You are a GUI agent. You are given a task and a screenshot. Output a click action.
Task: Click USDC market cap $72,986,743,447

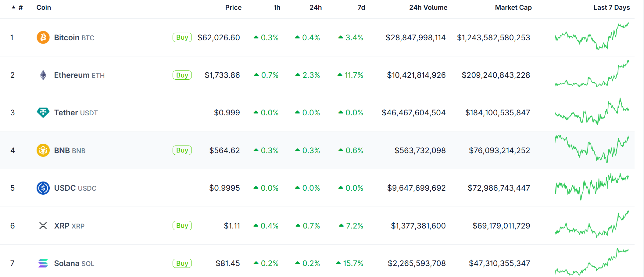pos(499,188)
